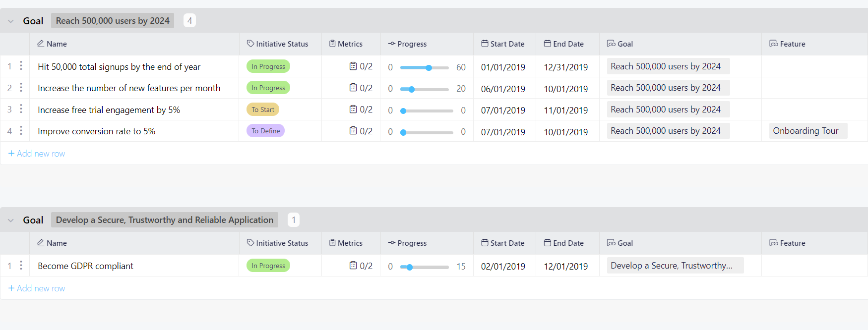Click the Progress slider icon in second table header
868x330 pixels.
tap(392, 243)
